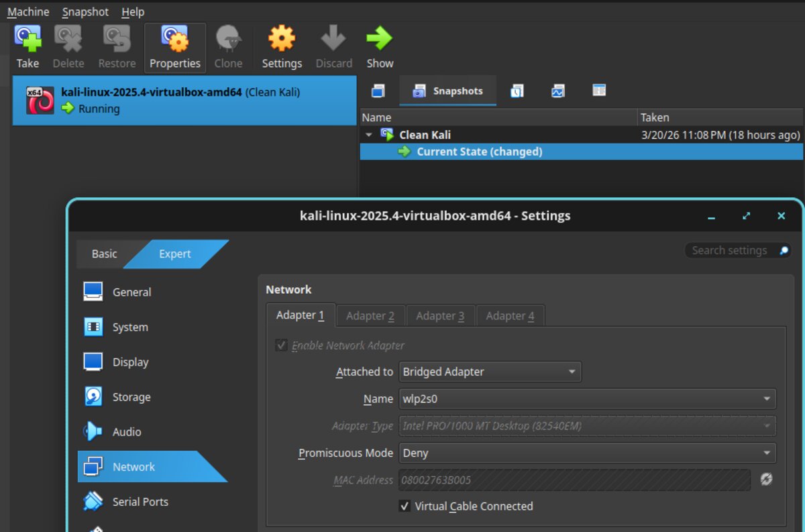Viewport: 805px width, 532px height.
Task: Switch to the Adapter 2 tab
Action: [x=370, y=315]
